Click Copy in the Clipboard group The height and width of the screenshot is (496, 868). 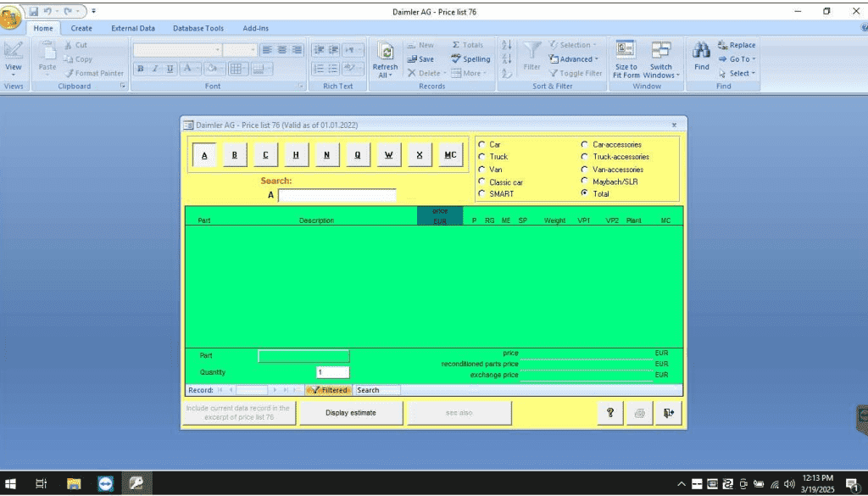click(x=77, y=59)
